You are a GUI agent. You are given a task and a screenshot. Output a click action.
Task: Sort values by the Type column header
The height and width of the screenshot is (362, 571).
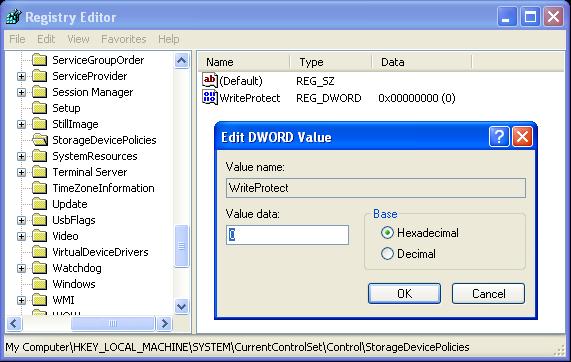click(x=331, y=62)
